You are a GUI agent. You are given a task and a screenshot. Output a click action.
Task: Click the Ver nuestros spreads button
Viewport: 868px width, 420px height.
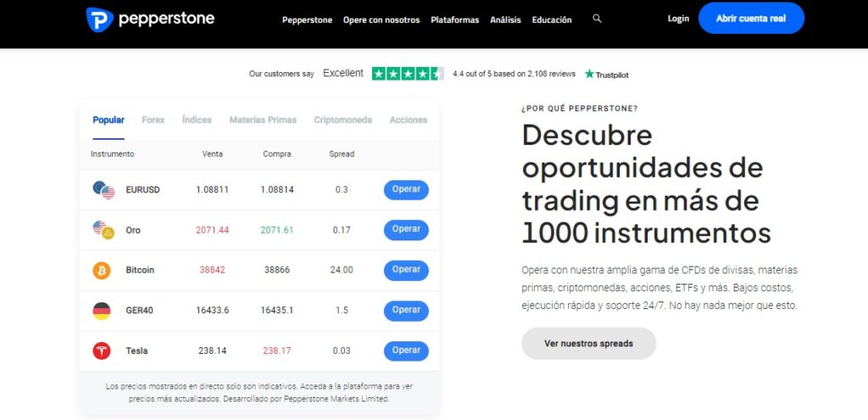click(588, 344)
